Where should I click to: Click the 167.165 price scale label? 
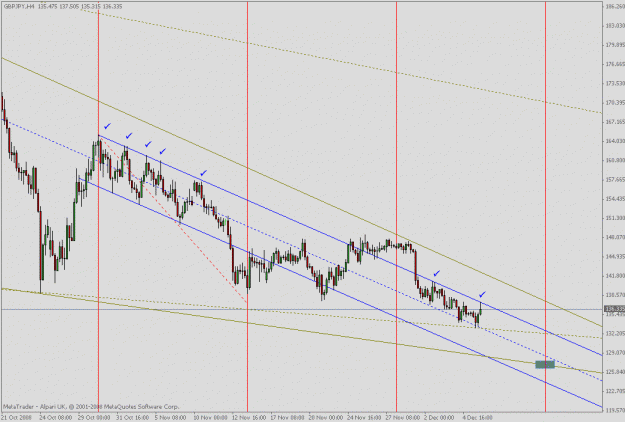(x=615, y=122)
